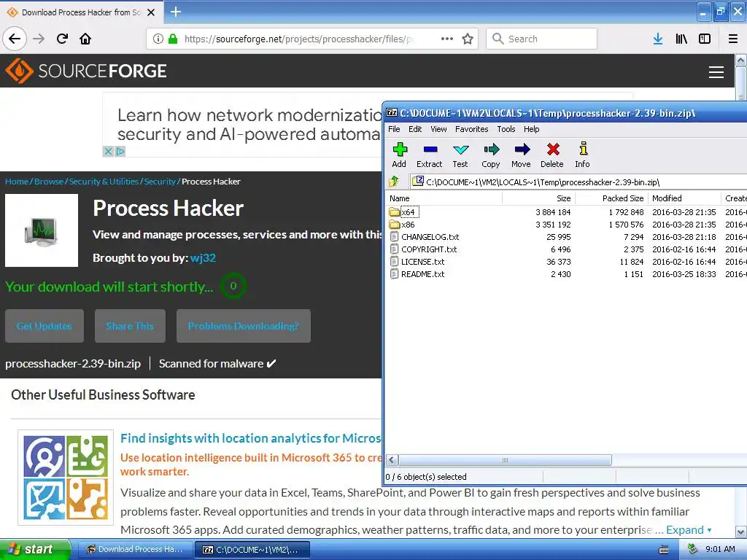This screenshot has width=747, height=560.
Task: Switch to Download Process Hacker taskbar button
Action: tap(135, 549)
